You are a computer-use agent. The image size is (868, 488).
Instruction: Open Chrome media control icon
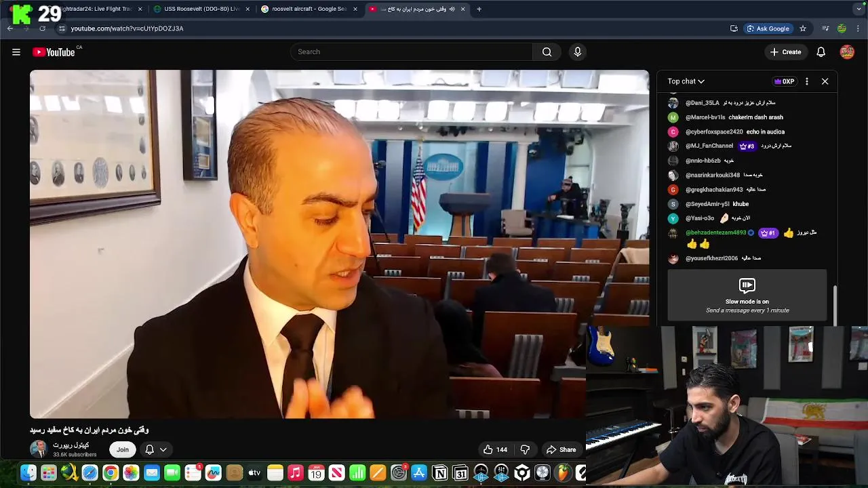825,28
